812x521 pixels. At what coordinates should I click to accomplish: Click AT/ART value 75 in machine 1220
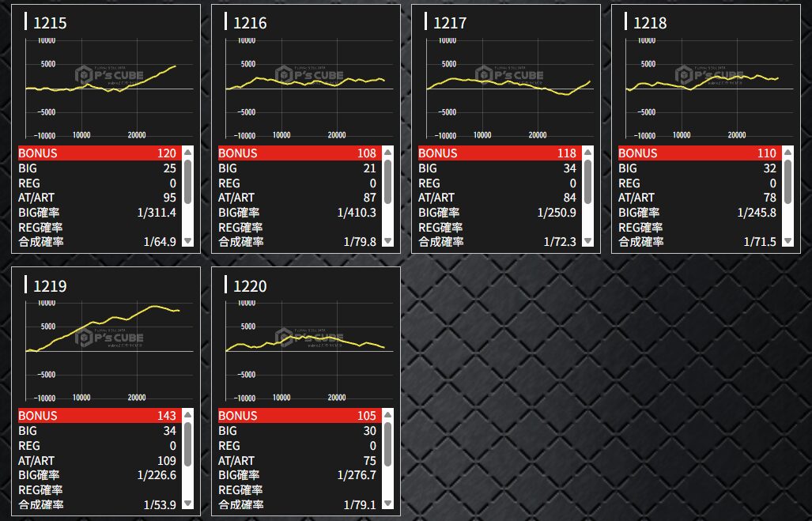click(370, 460)
